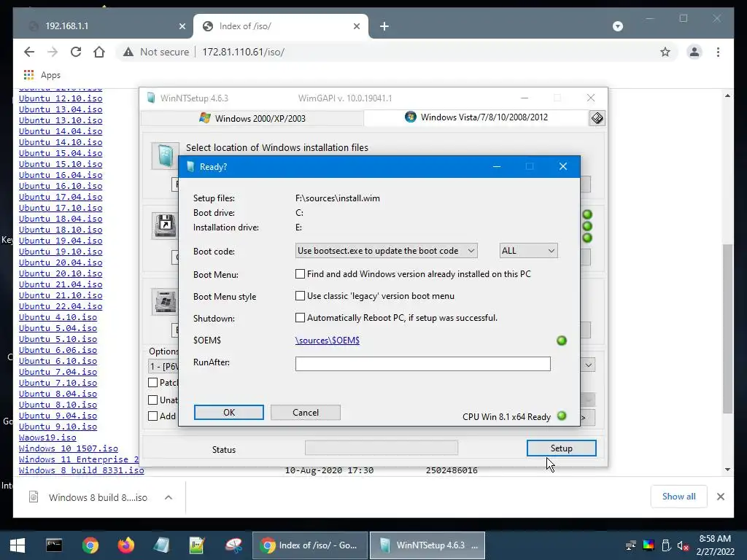Click the green CPU Win 8.1 x64 Ready indicator
This screenshot has height=560, width=747.
(x=562, y=416)
